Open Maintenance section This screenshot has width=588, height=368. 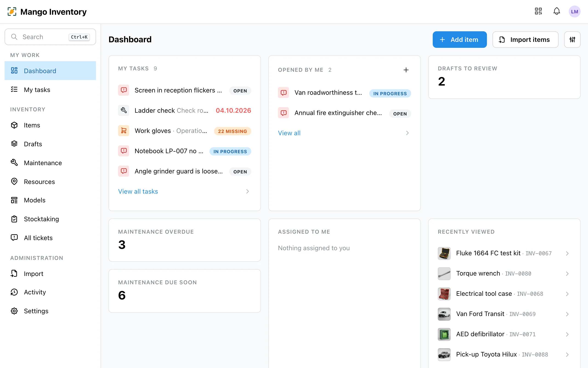pyautogui.click(x=50, y=163)
